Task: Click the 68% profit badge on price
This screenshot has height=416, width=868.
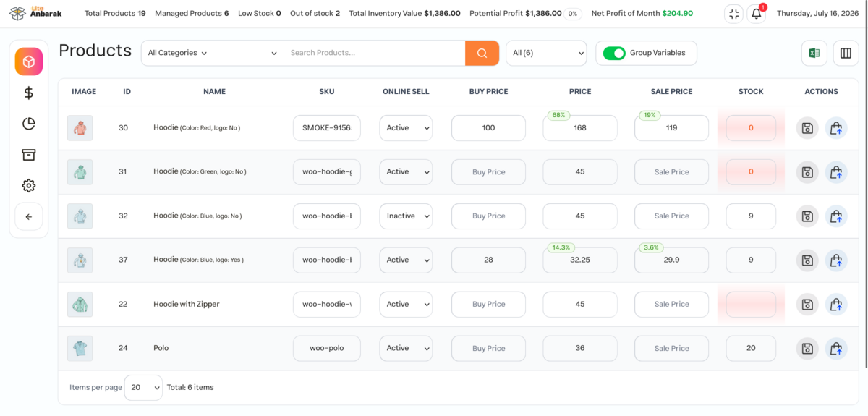Action: point(558,116)
